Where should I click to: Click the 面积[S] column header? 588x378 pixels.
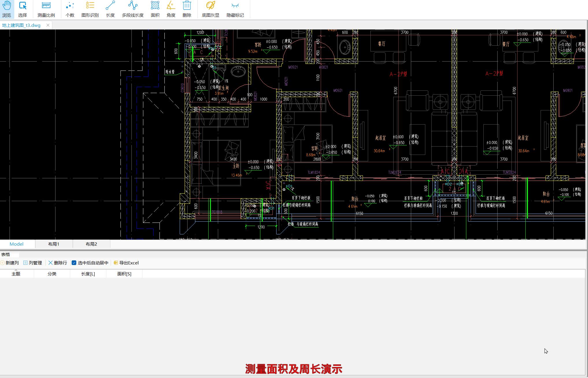[x=124, y=274]
